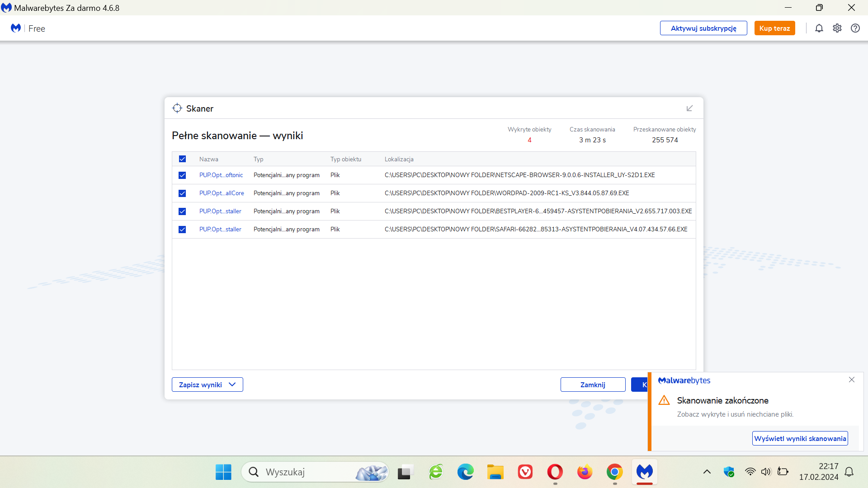
Task: Open PUP.Opt...allCore detection link
Action: pyautogui.click(x=222, y=193)
